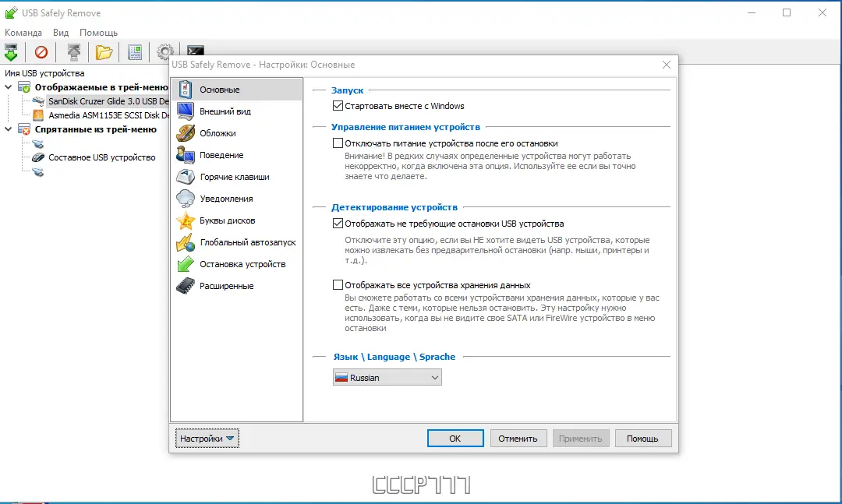
Task: Click the green stop device toolbar icon
Action: [x=11, y=52]
